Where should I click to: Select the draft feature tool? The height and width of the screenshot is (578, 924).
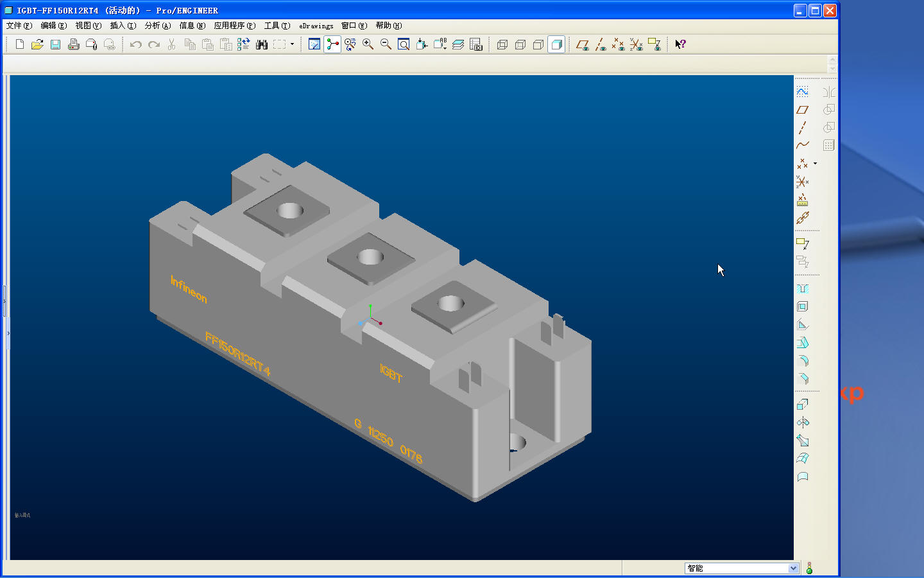802,342
